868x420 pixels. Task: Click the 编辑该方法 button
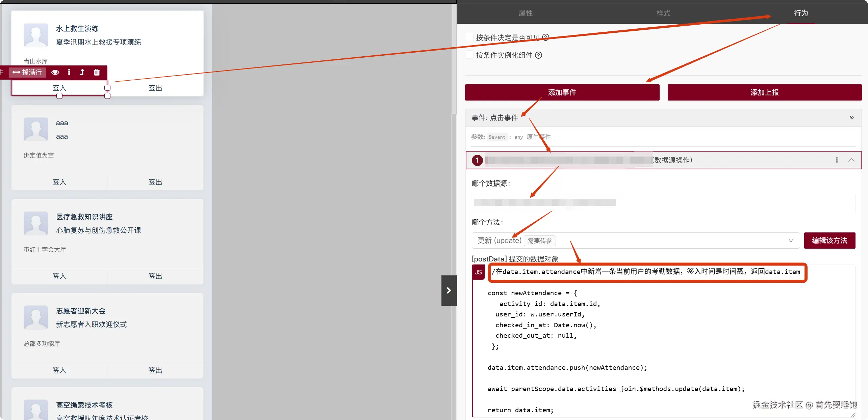pos(829,241)
